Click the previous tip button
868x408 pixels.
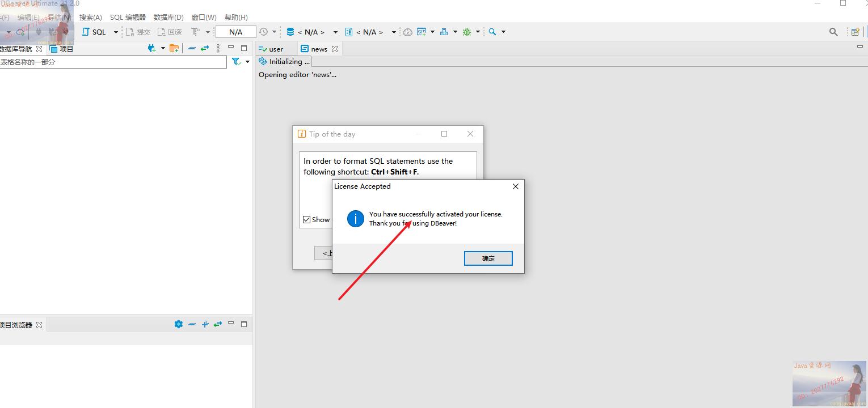click(324, 253)
